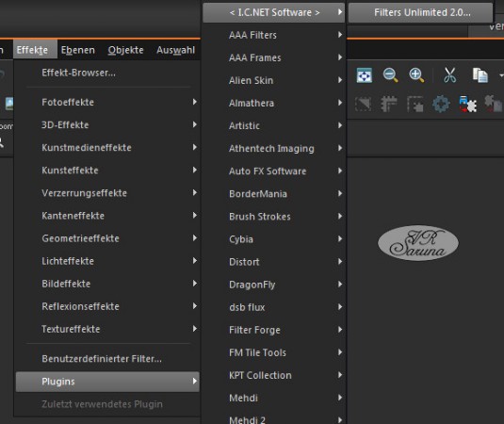Open the AAA Filters plugin submenu
Viewport: 504px width, 424px height.
pos(274,35)
